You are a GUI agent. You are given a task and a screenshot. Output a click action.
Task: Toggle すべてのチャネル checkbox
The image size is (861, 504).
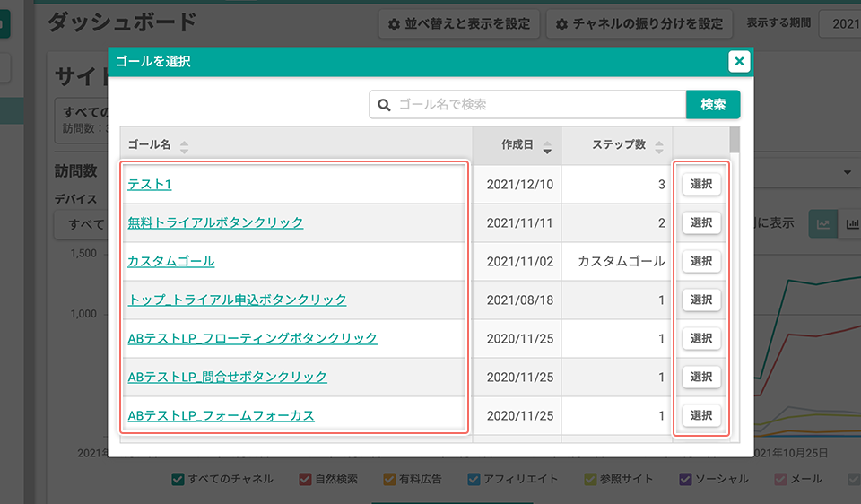click(x=178, y=479)
